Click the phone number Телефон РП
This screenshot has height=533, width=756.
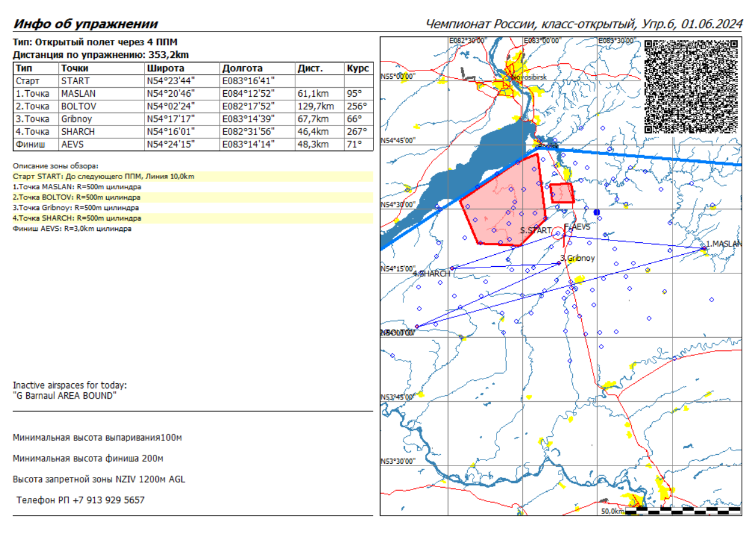coord(81,500)
